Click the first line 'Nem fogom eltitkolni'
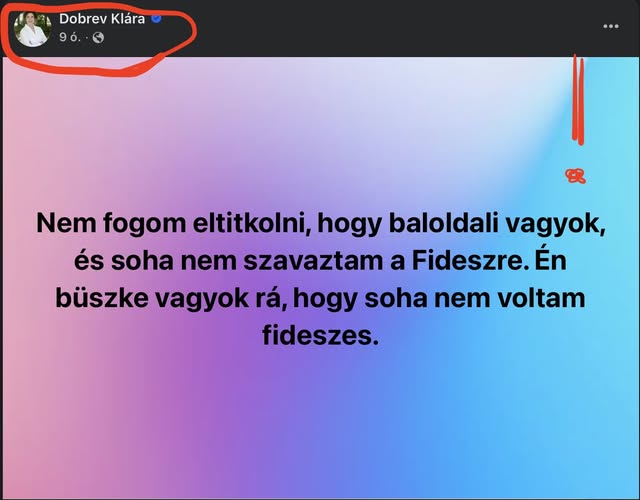Viewport: 640px width, 500px height. point(171,223)
